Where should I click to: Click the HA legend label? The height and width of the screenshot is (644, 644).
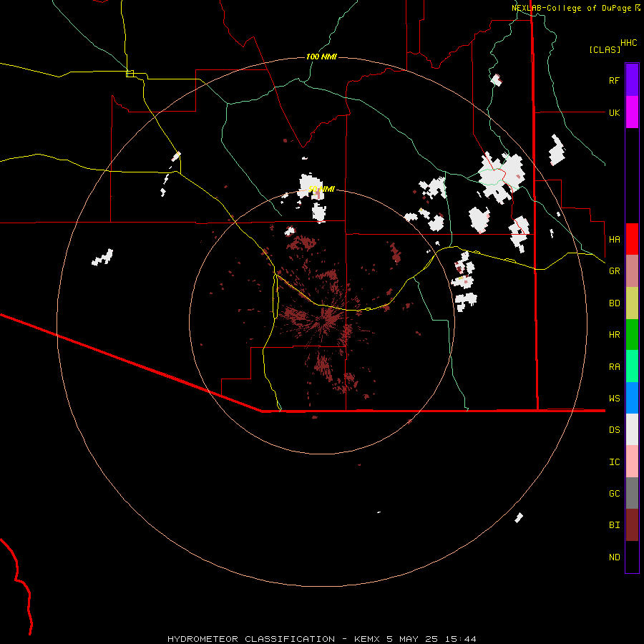click(x=614, y=239)
